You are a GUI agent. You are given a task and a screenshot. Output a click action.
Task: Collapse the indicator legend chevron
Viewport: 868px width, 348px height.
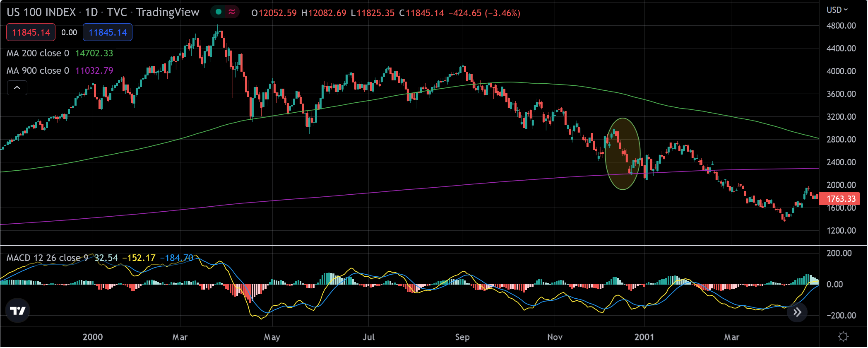click(17, 88)
